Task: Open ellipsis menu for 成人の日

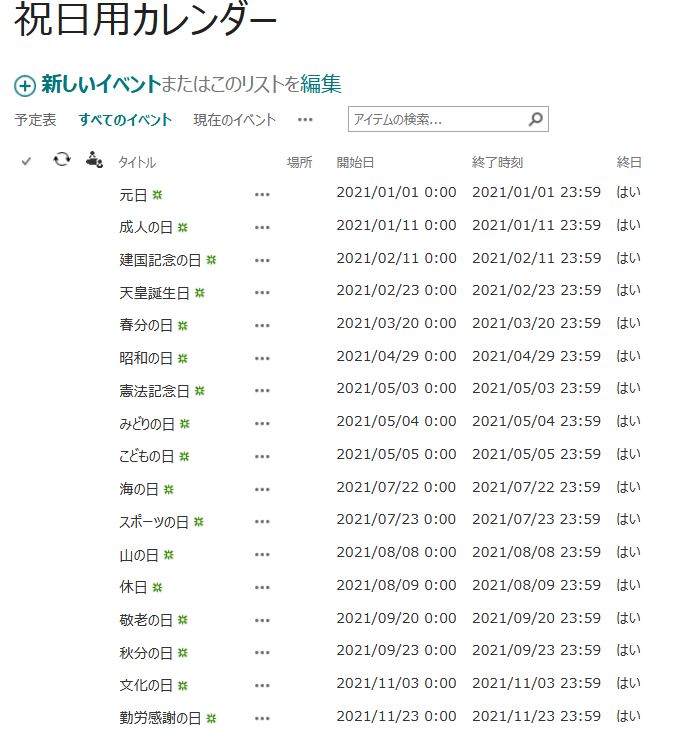Action: pos(262,228)
